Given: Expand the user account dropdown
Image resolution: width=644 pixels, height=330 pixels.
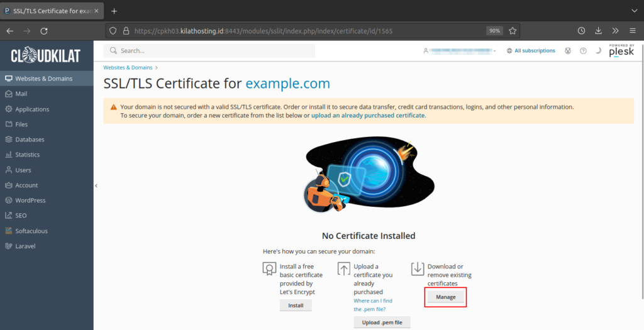Looking at the screenshot, I should tap(460, 51).
